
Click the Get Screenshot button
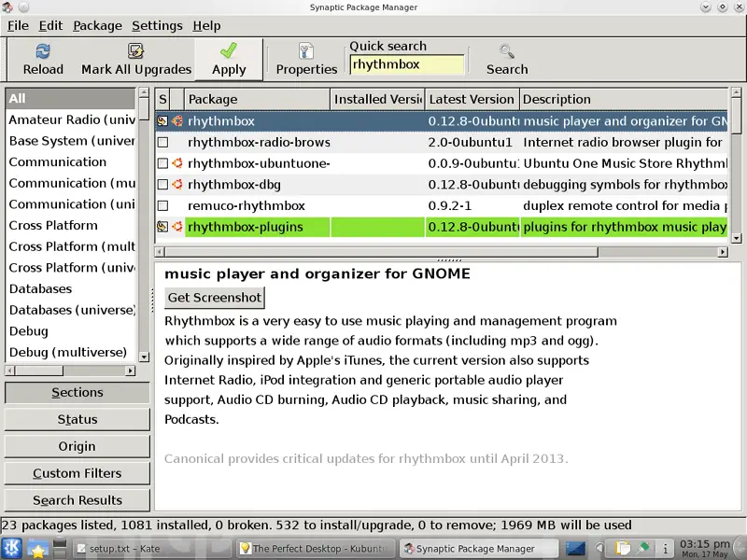(215, 298)
